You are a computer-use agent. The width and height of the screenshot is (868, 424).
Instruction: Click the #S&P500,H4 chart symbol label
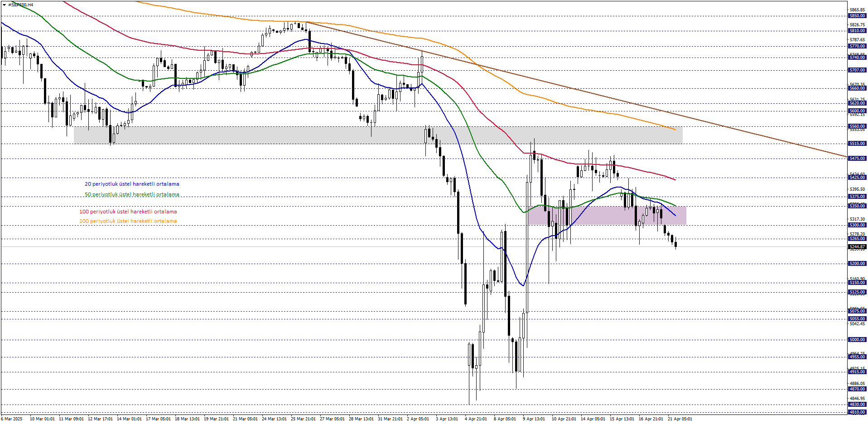pyautogui.click(x=21, y=5)
